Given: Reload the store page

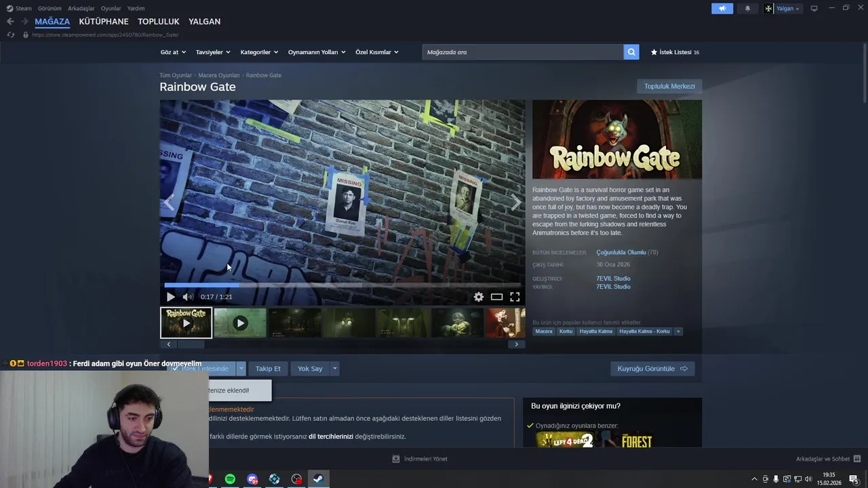Looking at the screenshot, I should (x=10, y=35).
